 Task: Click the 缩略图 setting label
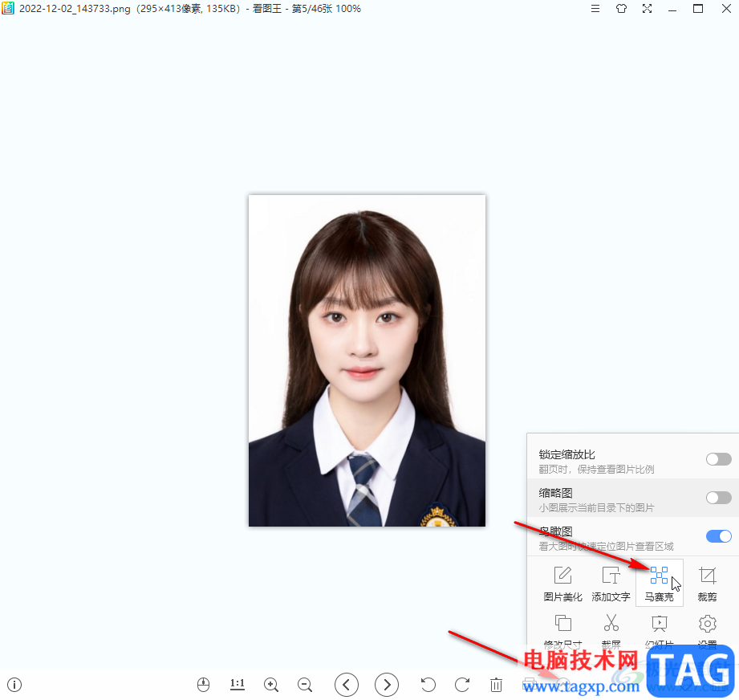tap(556, 493)
